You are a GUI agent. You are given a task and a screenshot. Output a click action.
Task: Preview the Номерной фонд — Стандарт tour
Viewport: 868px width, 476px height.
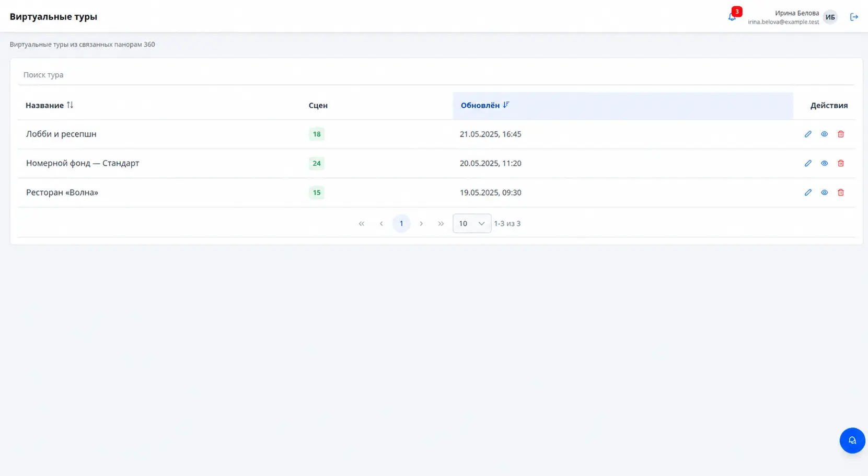[824, 163]
